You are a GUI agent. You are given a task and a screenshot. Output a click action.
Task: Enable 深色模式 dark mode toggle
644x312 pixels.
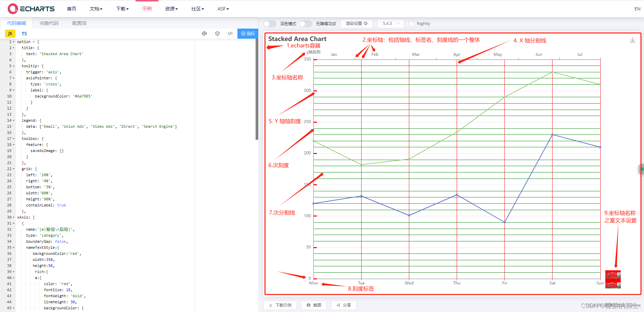coord(269,24)
